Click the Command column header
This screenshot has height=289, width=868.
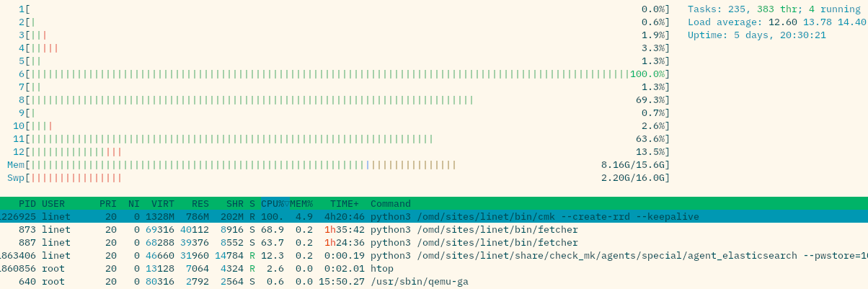point(391,204)
